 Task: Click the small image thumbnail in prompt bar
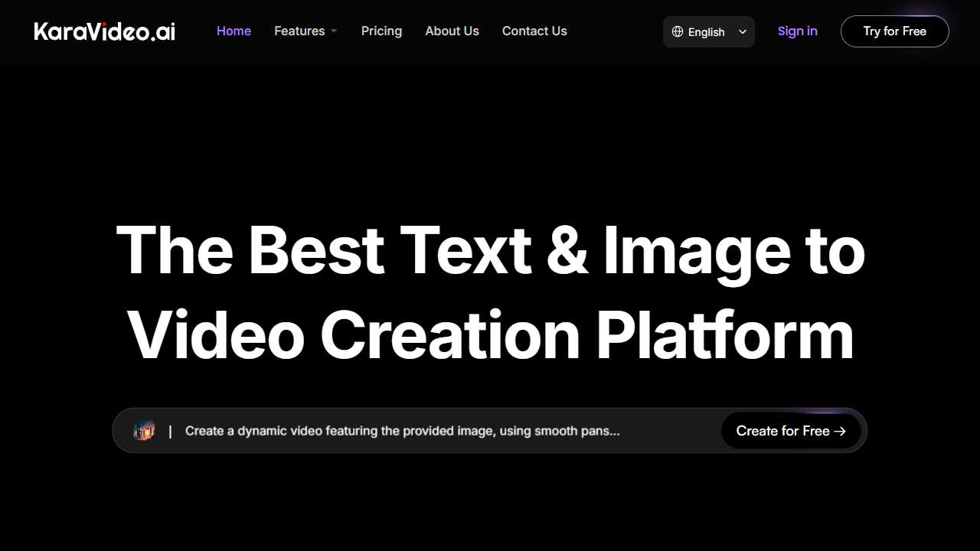coord(144,430)
